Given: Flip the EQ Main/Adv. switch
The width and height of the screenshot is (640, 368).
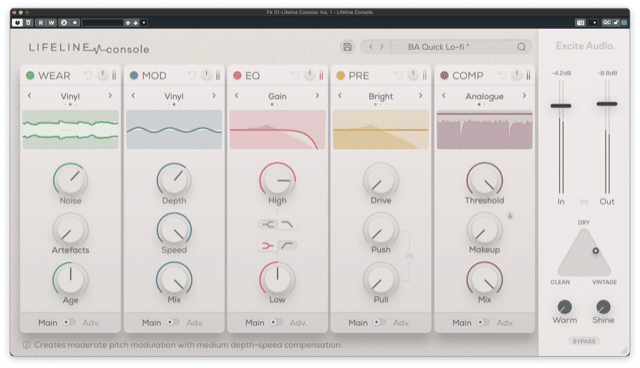Looking at the screenshot, I should [276, 322].
